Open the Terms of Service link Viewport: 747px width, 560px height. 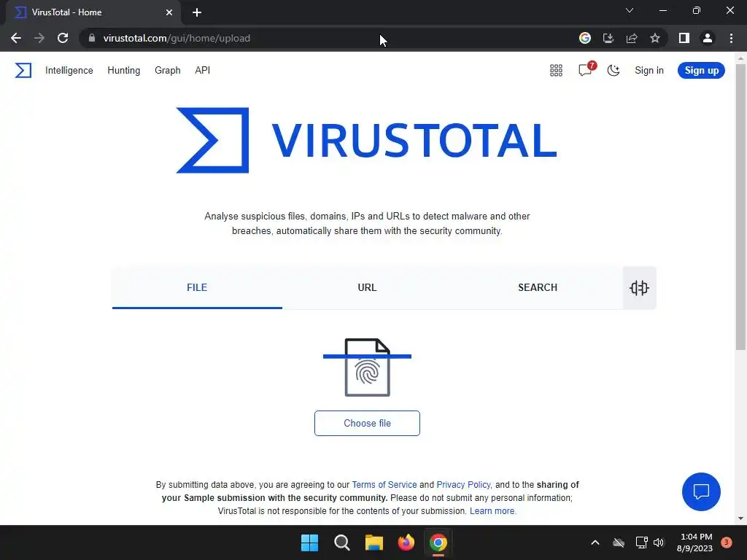coord(384,485)
